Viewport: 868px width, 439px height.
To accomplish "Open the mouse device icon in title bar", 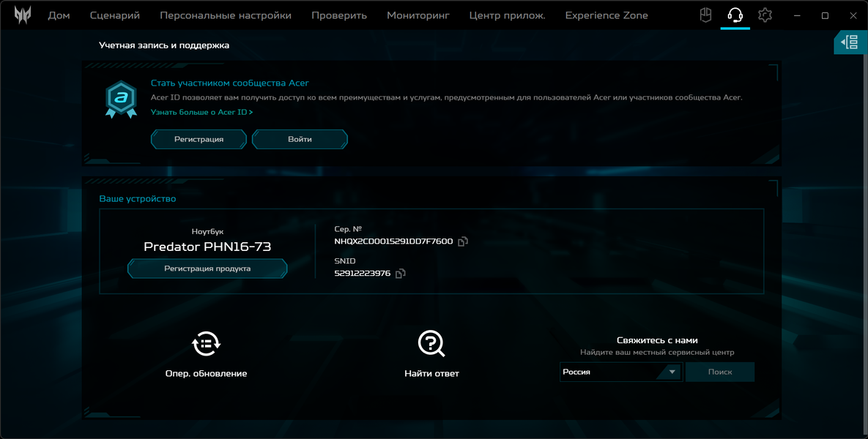I will click(x=705, y=15).
